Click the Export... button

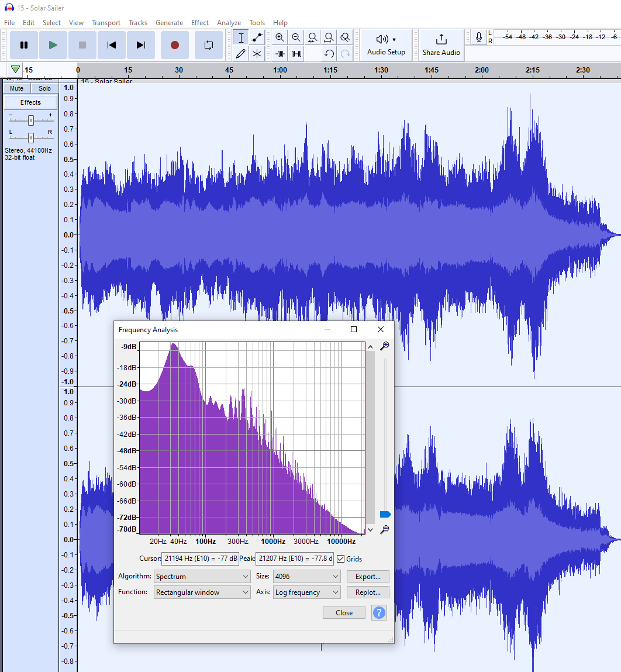coord(368,577)
